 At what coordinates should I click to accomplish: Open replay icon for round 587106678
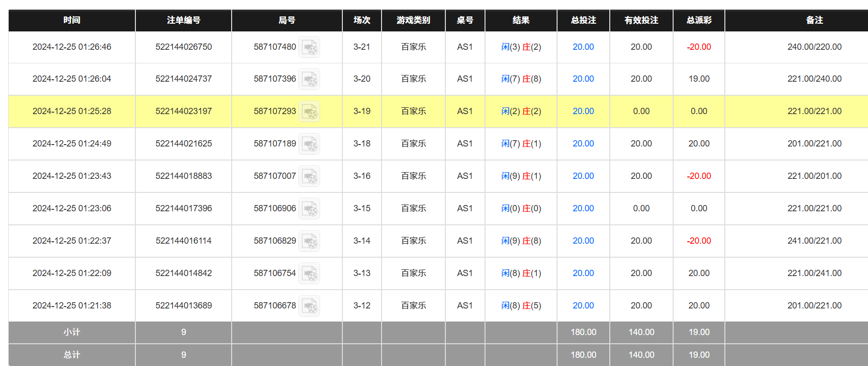[309, 306]
